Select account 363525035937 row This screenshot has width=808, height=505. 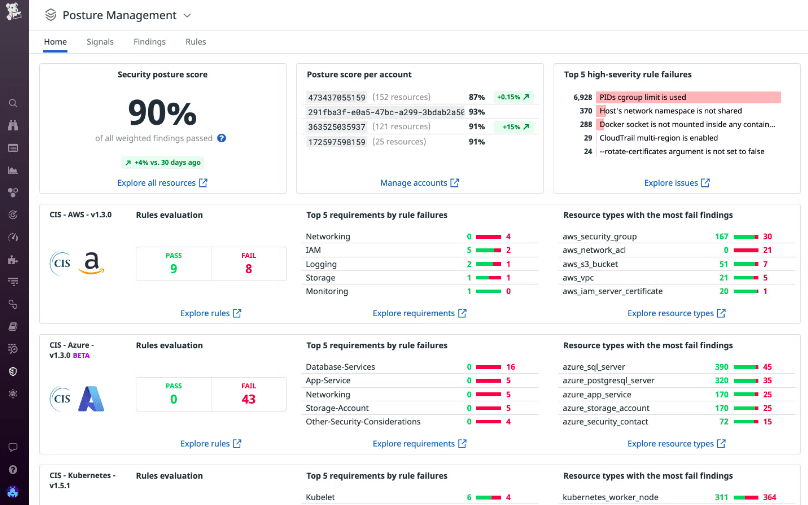point(420,127)
